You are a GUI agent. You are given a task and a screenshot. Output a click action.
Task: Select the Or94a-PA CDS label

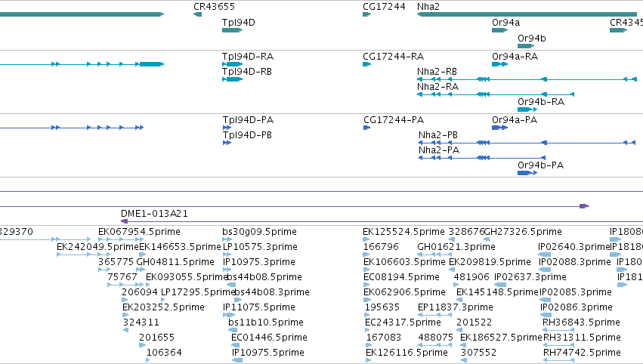pos(515,119)
